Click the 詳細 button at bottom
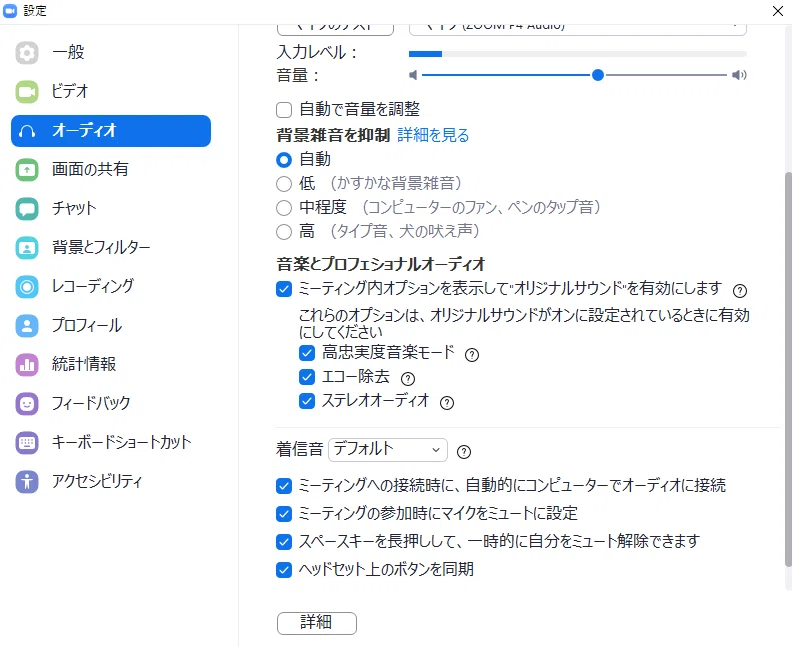 (x=317, y=623)
